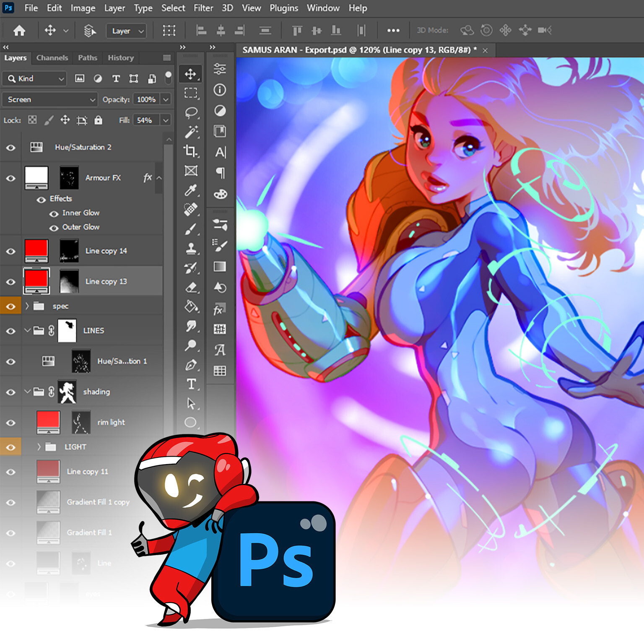Toggle Inner Glow effect visibility
Screen dimensions: 644x644
(x=54, y=214)
